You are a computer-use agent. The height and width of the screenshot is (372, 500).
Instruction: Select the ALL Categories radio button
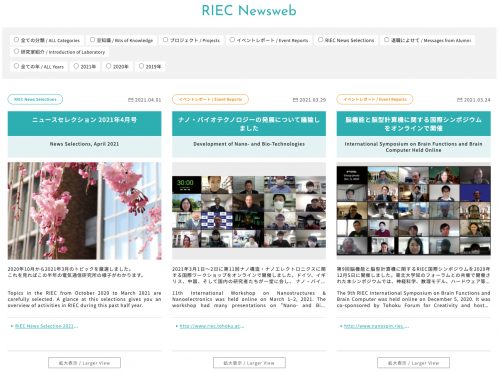pos(16,40)
